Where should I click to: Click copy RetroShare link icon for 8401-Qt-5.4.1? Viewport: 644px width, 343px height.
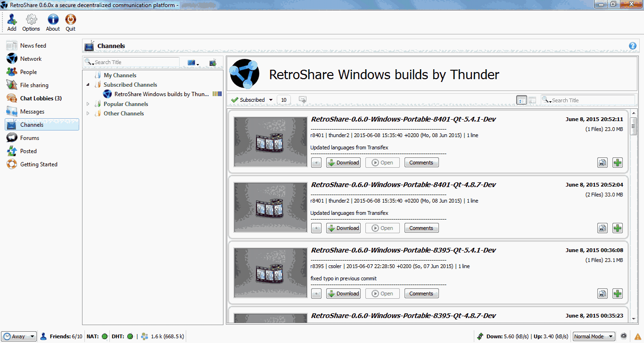[603, 163]
